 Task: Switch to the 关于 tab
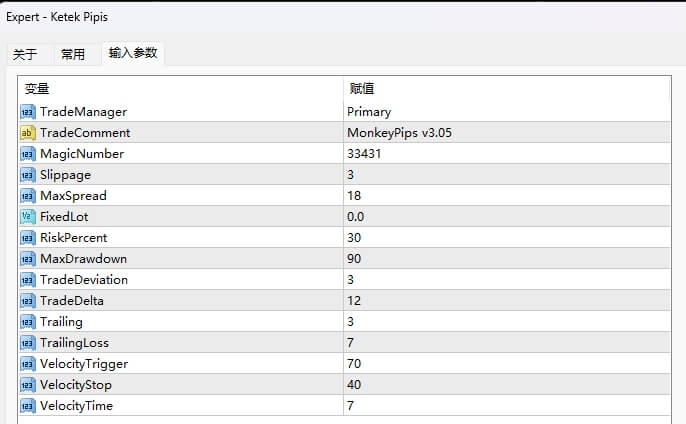pos(25,54)
